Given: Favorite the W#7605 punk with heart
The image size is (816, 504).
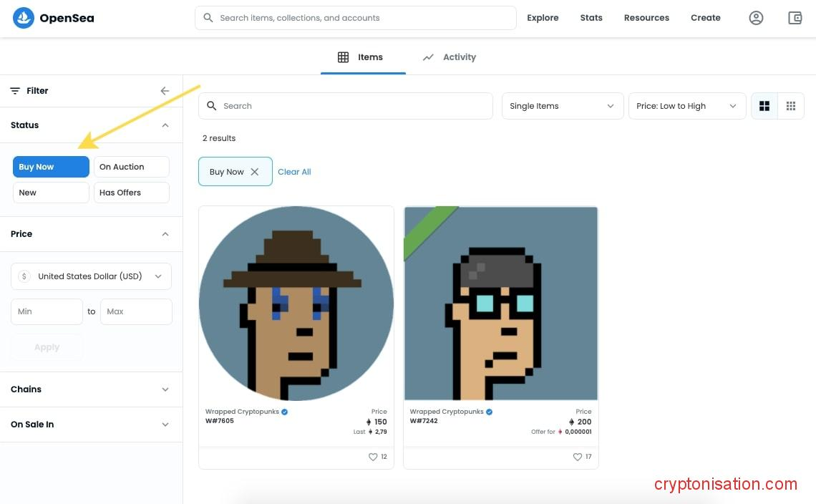Looking at the screenshot, I should click(x=372, y=457).
